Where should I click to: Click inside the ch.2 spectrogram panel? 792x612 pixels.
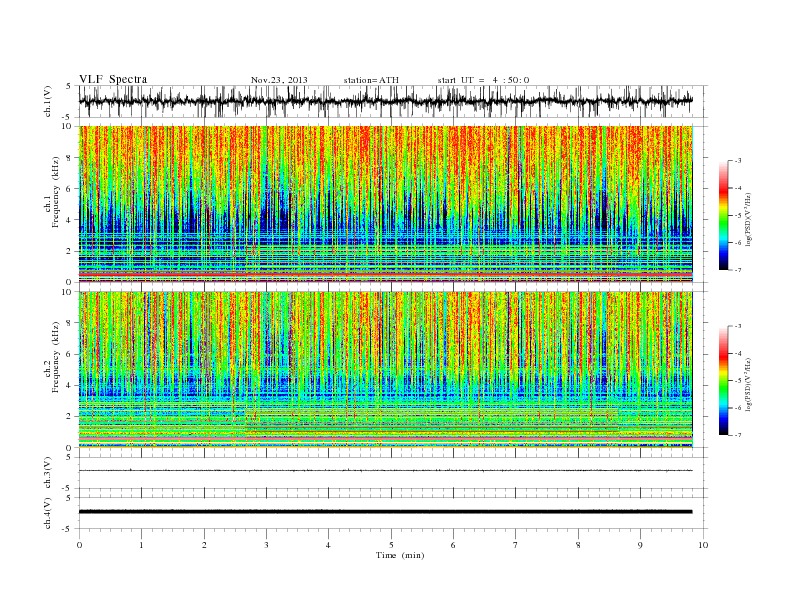click(385, 370)
